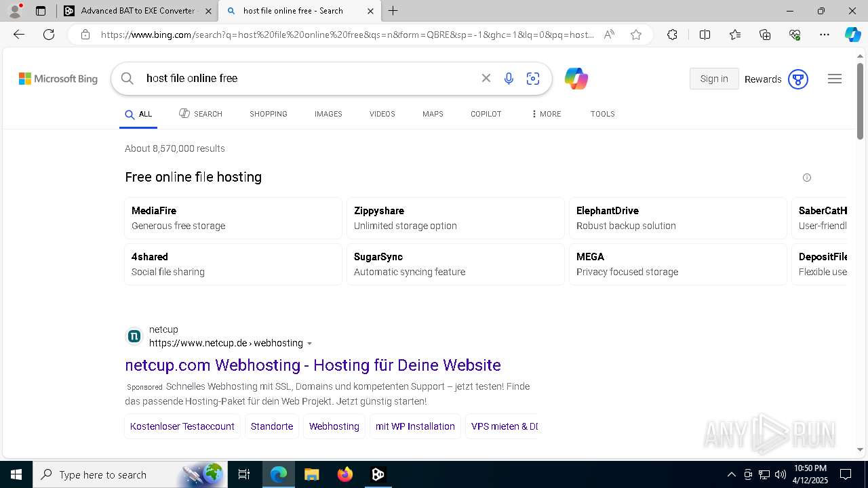Switch to IMAGES results
The height and width of the screenshot is (488, 868).
tap(328, 114)
